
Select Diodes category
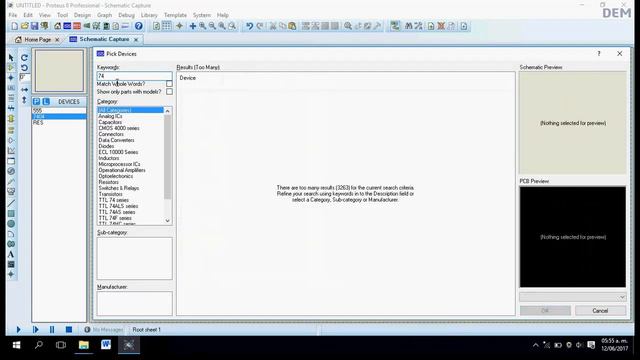(106, 146)
